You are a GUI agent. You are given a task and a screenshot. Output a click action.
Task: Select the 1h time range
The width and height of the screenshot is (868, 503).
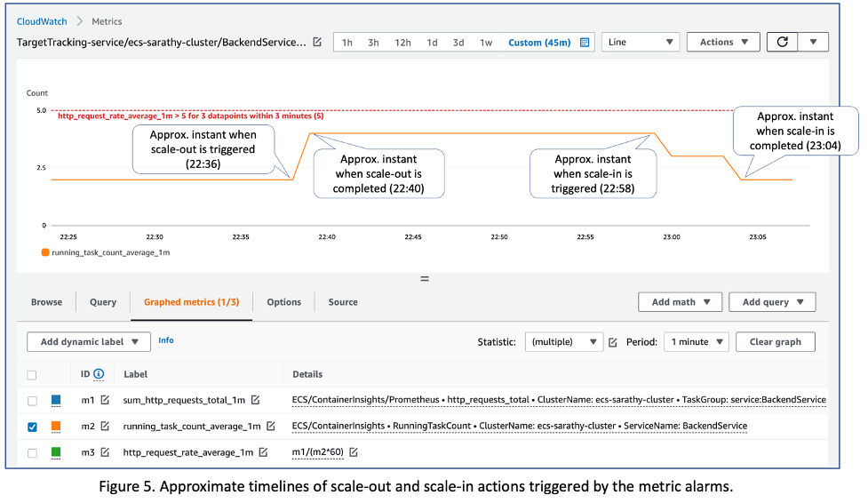[347, 43]
